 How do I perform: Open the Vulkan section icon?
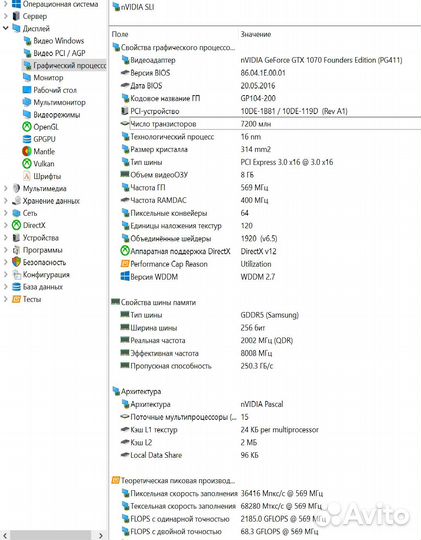tap(27, 164)
